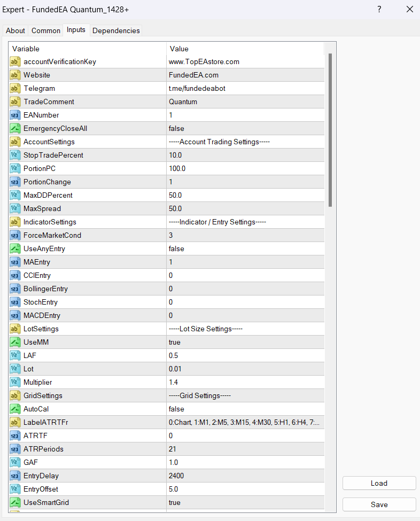Open the UseMM true value dropdown

[245, 343]
